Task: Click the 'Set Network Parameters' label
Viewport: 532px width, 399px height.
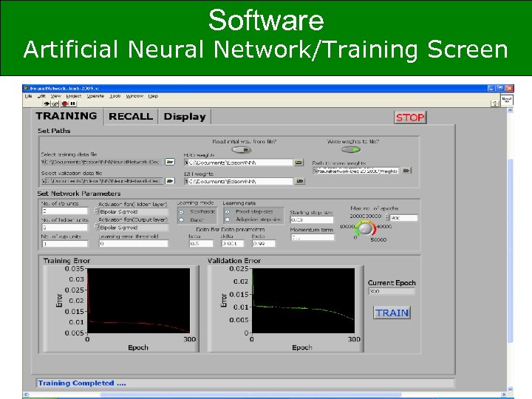Action: point(79,194)
